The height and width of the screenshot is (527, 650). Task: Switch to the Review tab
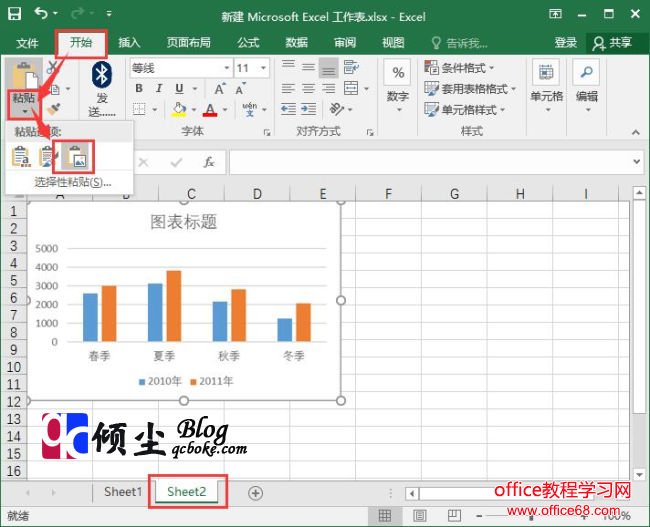coord(345,43)
